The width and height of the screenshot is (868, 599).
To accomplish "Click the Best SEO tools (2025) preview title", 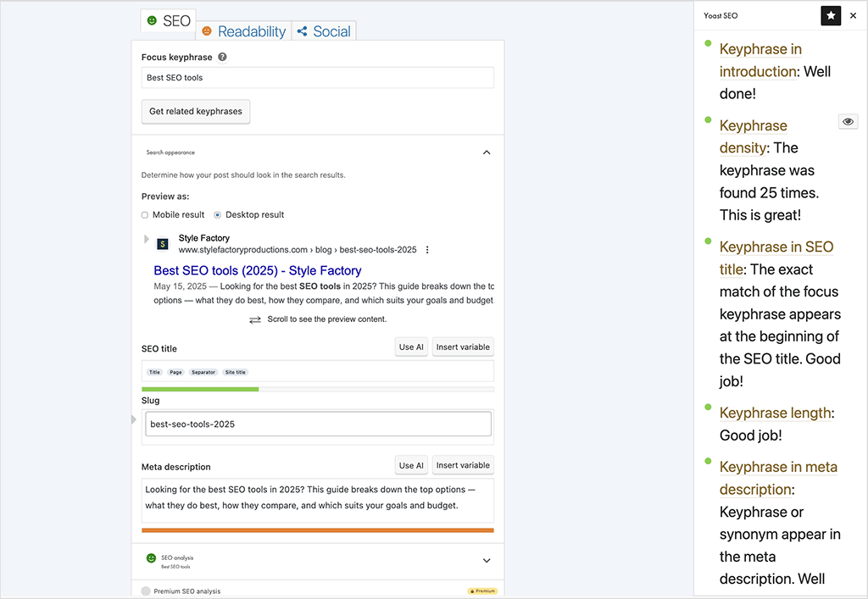I will coord(258,270).
